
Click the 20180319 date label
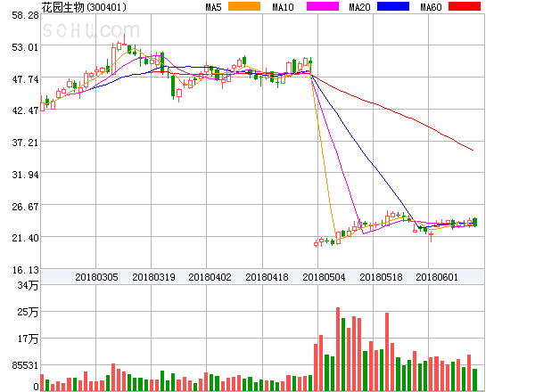pos(153,277)
